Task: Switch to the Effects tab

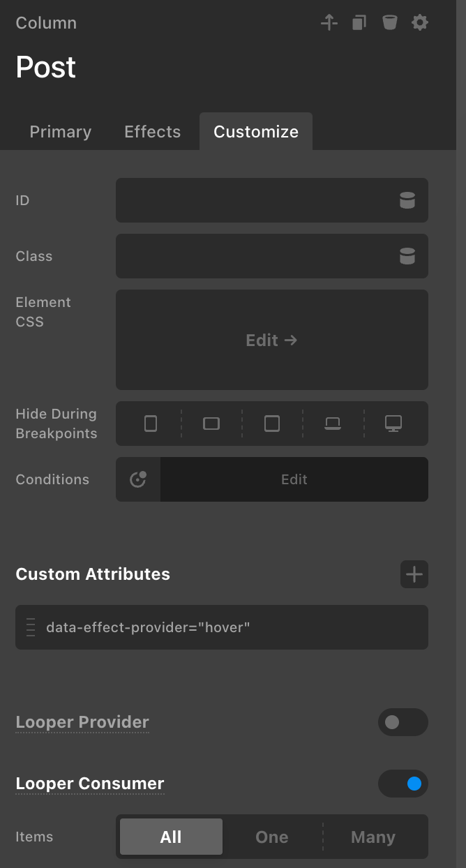Action: click(152, 132)
